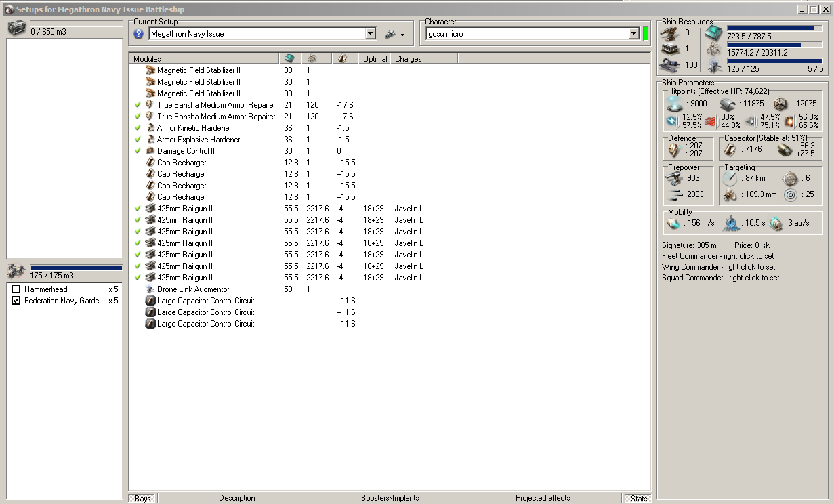Click the calibration icon showing 100
Screen dimensions: 834x504
[671, 65]
